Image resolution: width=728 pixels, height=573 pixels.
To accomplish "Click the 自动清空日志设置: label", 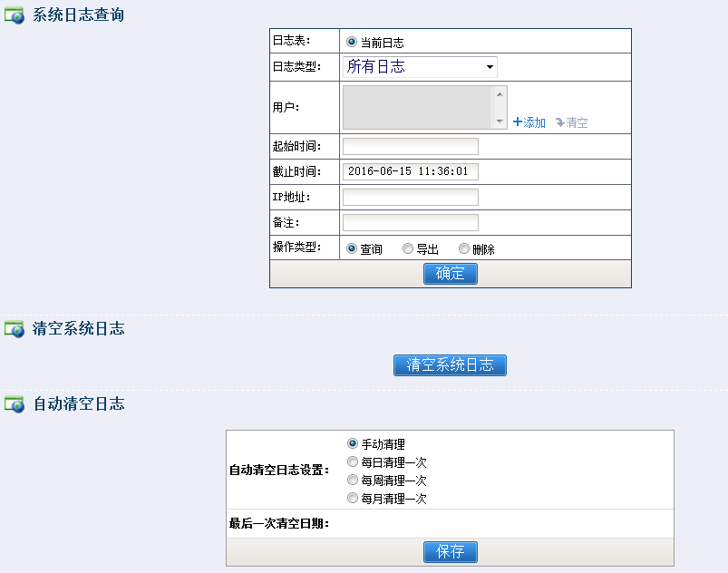I will pos(279,470).
